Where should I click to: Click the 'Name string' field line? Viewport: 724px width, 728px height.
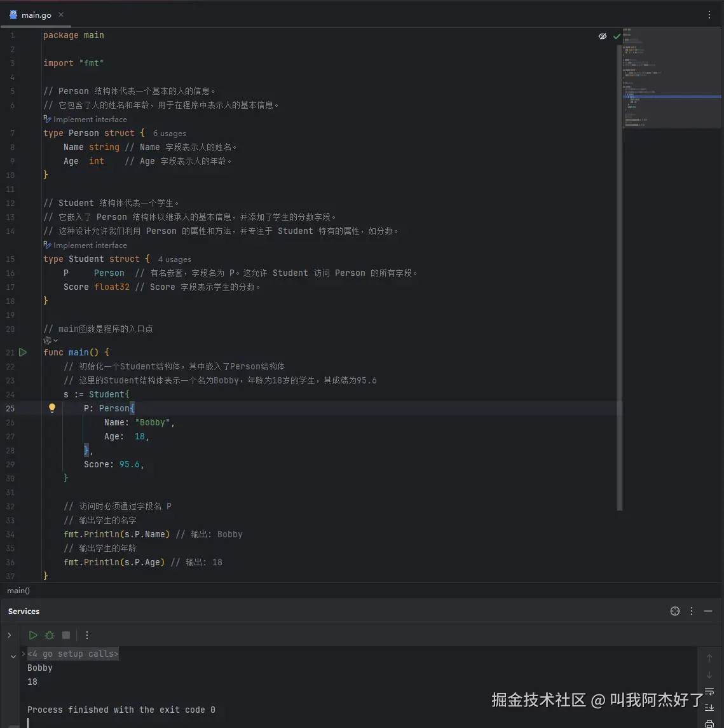click(92, 147)
